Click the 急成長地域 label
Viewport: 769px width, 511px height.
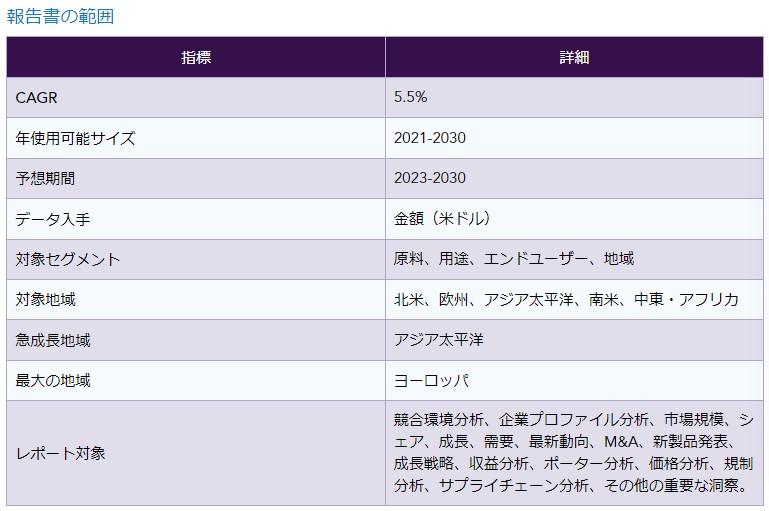click(53, 340)
